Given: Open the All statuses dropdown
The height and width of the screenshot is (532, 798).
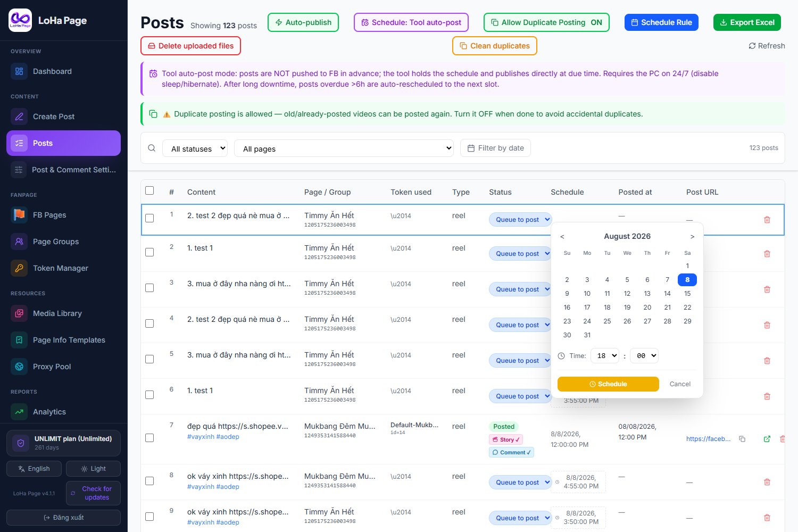Looking at the screenshot, I should pyautogui.click(x=195, y=148).
